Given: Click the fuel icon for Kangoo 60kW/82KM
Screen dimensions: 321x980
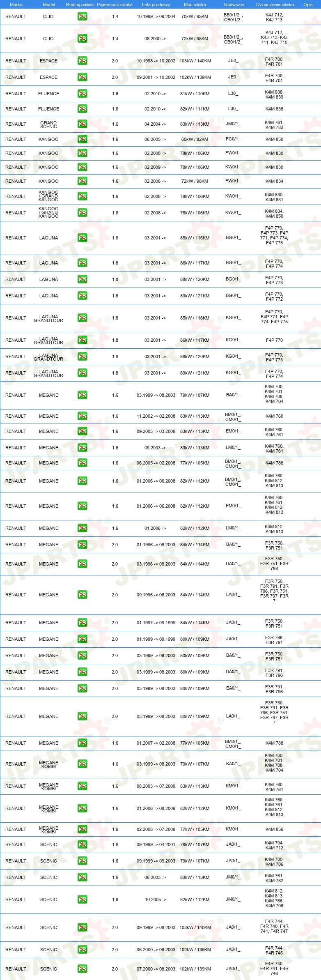Looking at the screenshot, I should (x=83, y=140).
